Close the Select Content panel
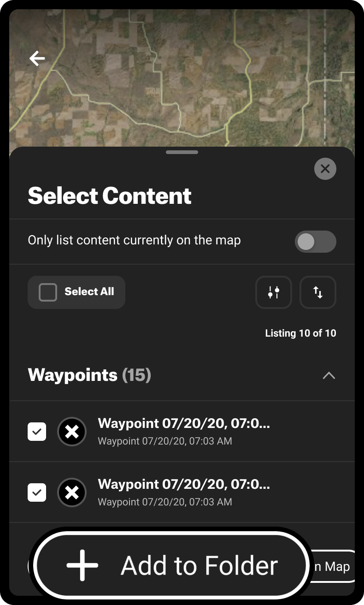This screenshot has height=605, width=364. pos(325,169)
